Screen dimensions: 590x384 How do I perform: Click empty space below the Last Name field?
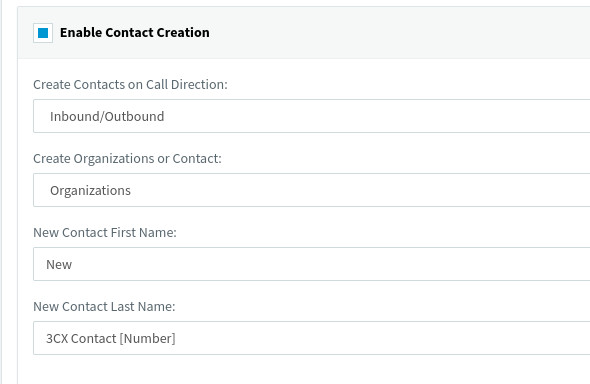pyautogui.click(x=301, y=369)
